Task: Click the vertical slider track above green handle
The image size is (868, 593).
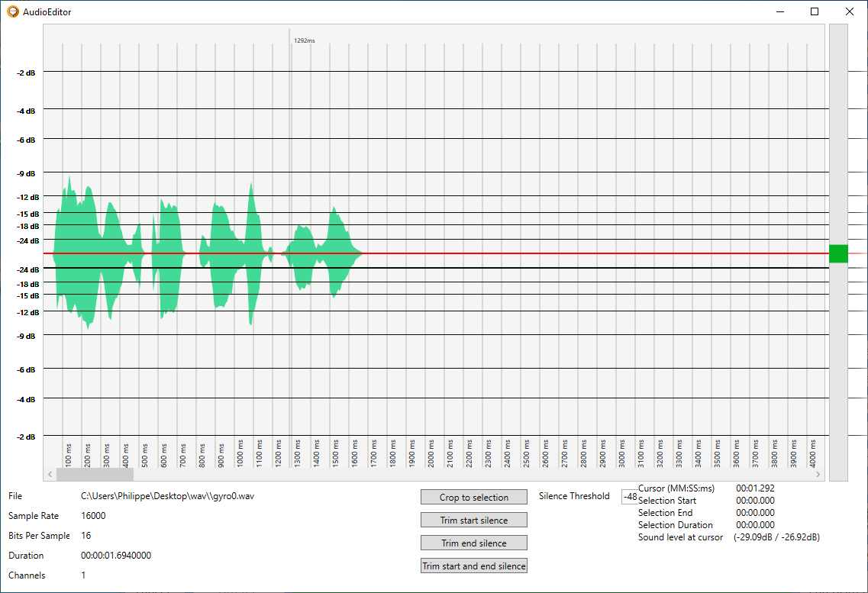Action: click(838, 130)
